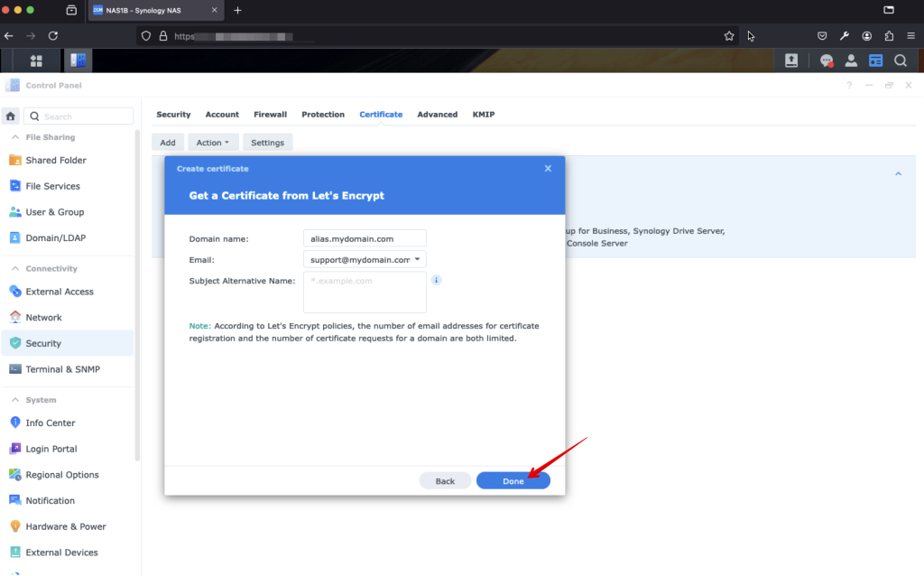
Task: Switch to the Security tab
Action: click(173, 115)
